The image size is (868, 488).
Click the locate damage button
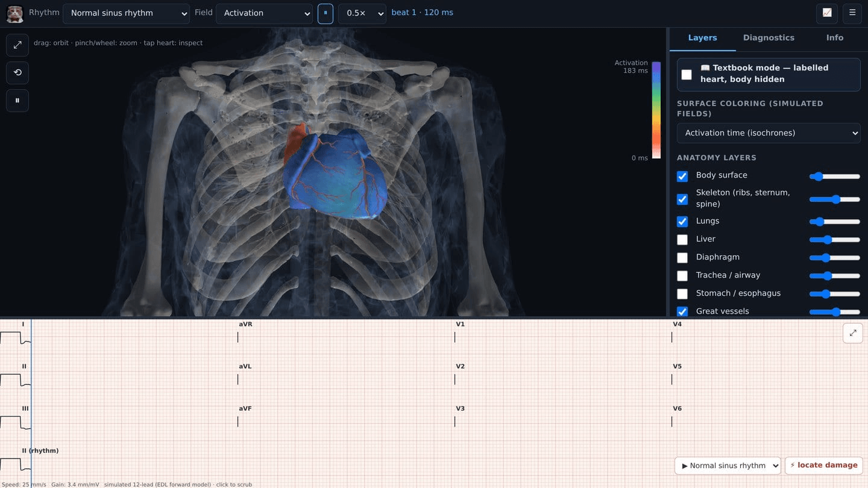pos(824,465)
